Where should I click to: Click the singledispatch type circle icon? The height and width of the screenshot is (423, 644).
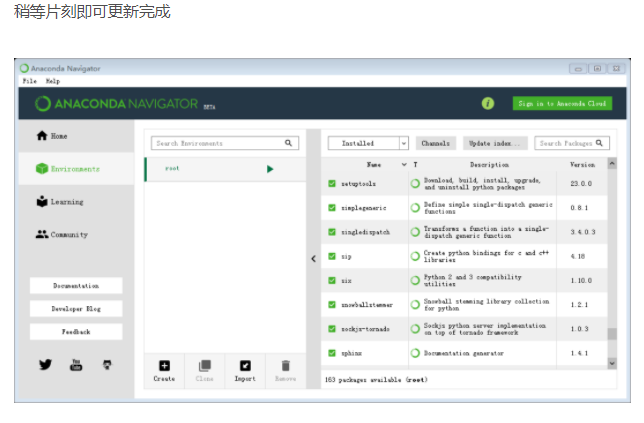[415, 232]
